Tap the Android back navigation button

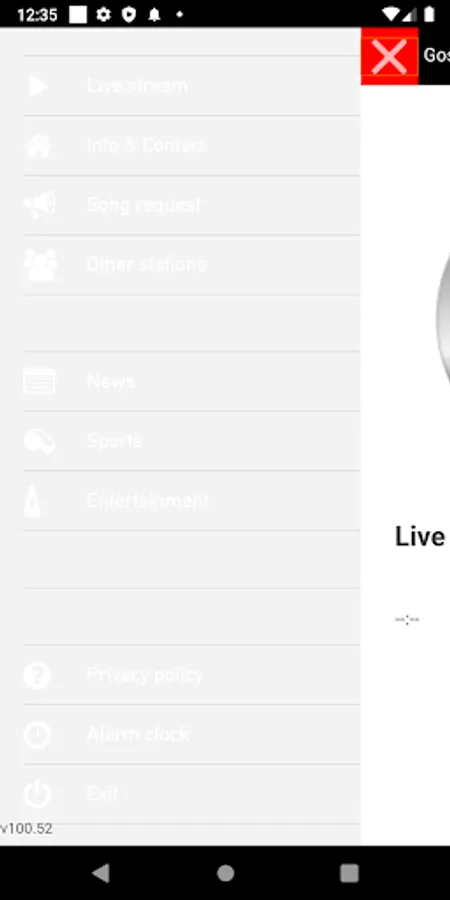[101, 873]
